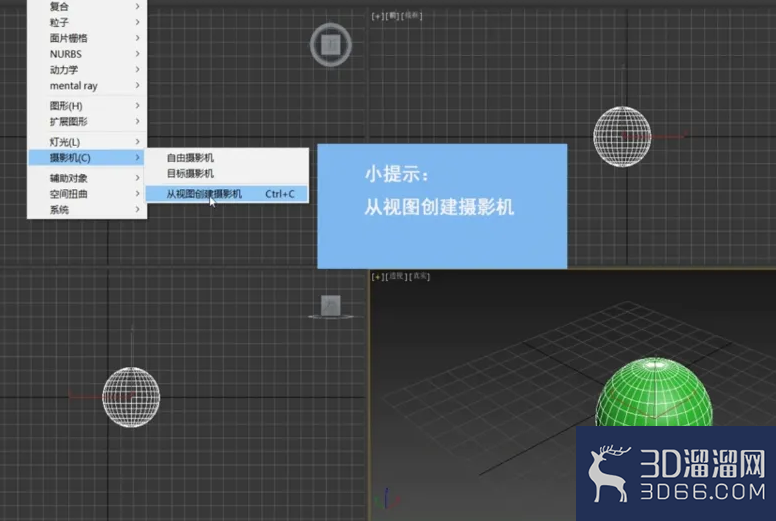Open the 灯光(L) menu entry
The width and height of the screenshot is (776, 521).
pyautogui.click(x=87, y=142)
